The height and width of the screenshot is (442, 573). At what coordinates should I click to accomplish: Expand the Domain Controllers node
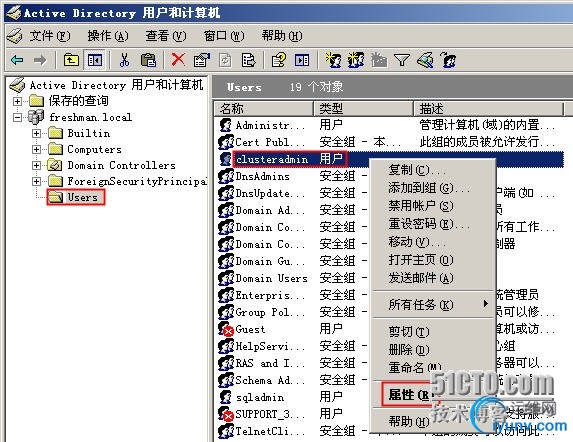tap(36, 165)
